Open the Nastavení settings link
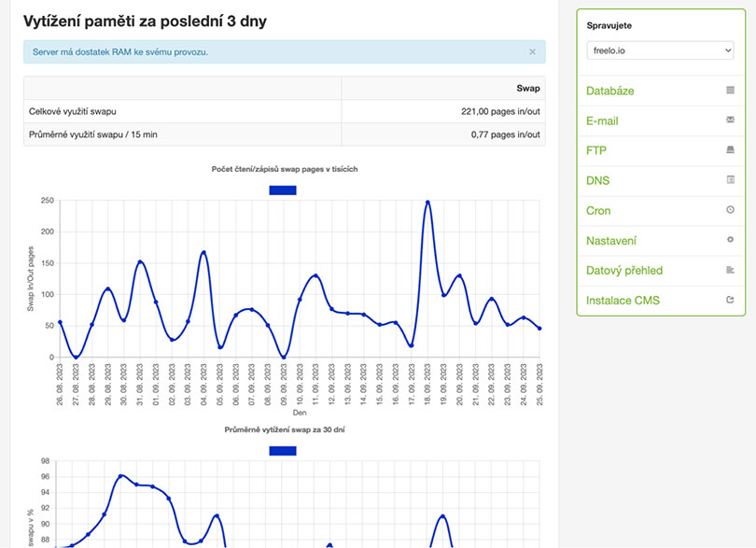Screen dimensions: 756x548 (x=611, y=241)
